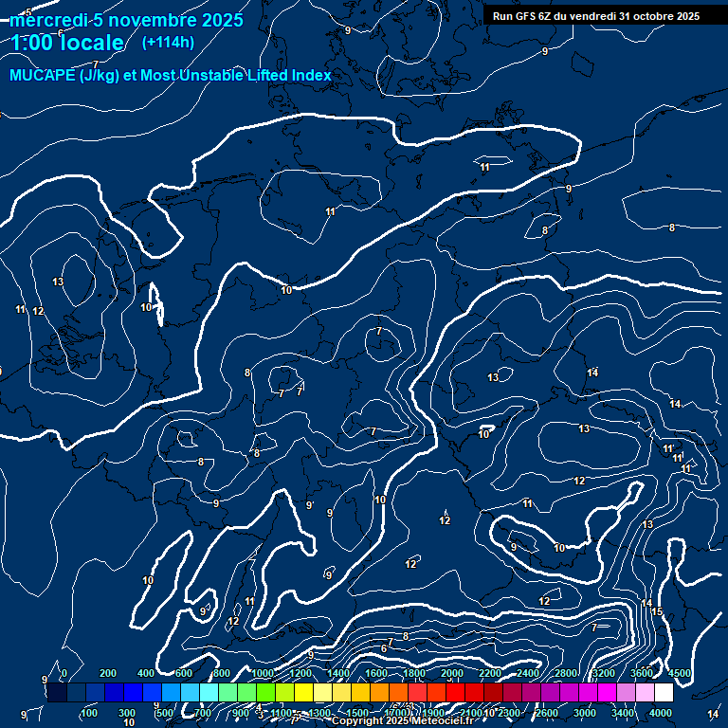Click the legend label '3400'
Screen dimensions: 728x728
tap(623, 713)
